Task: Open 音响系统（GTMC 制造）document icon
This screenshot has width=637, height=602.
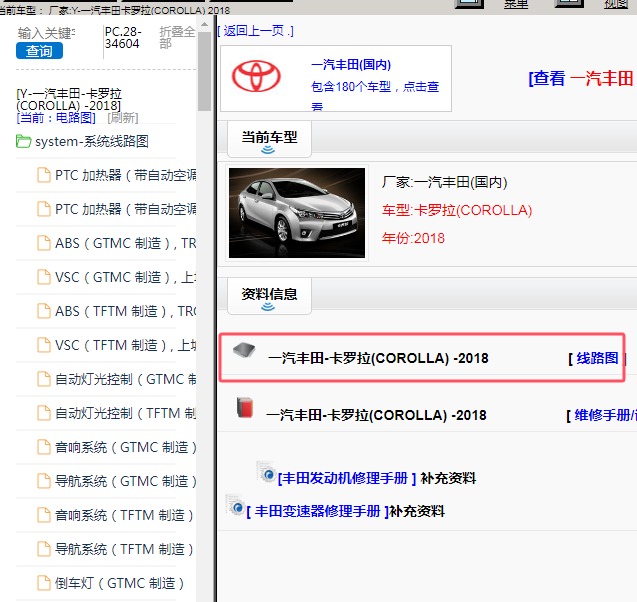Action: pyautogui.click(x=44, y=447)
